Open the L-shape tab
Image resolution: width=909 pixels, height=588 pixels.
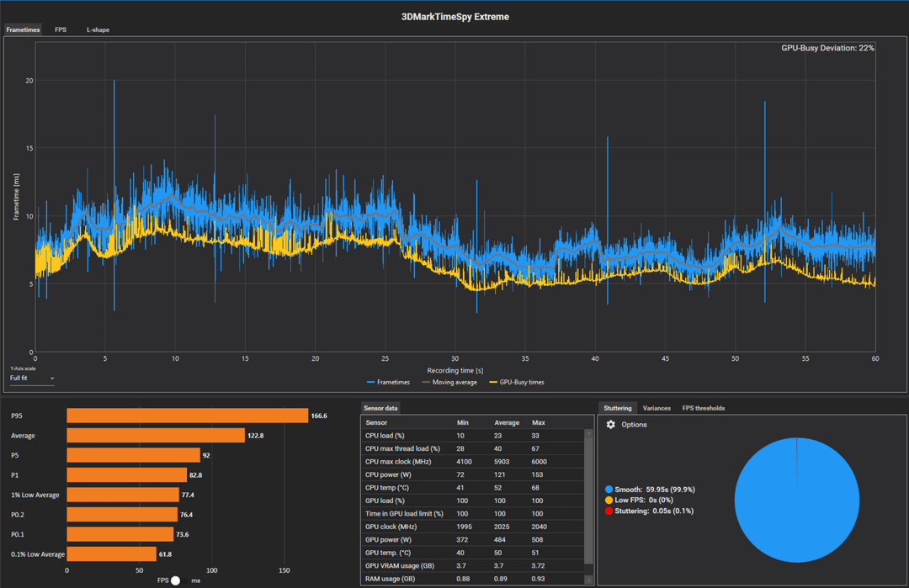(x=98, y=29)
